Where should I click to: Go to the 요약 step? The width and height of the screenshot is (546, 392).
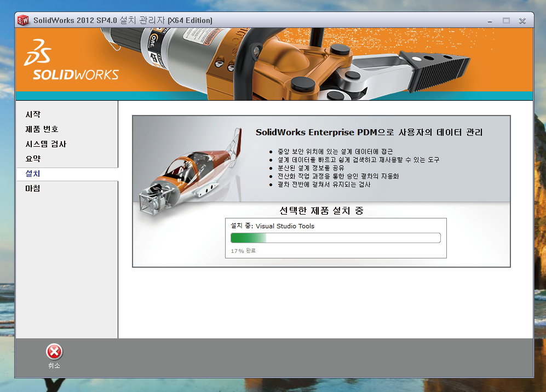tap(33, 159)
